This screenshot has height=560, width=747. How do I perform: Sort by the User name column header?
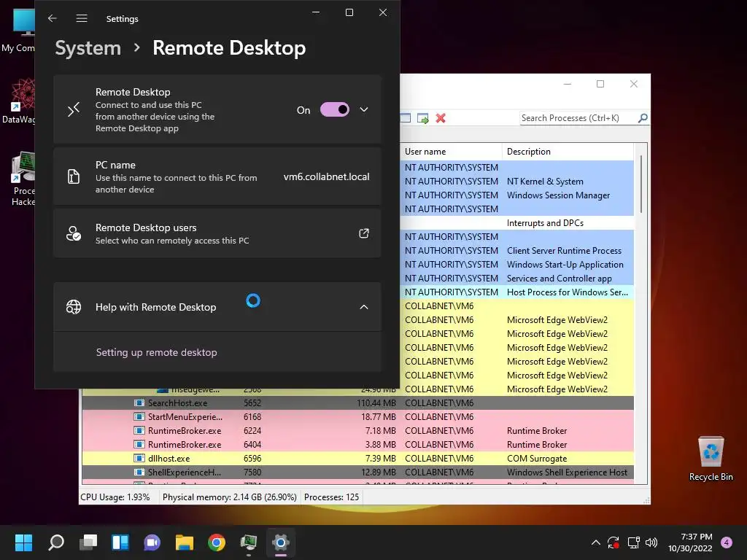(x=451, y=152)
